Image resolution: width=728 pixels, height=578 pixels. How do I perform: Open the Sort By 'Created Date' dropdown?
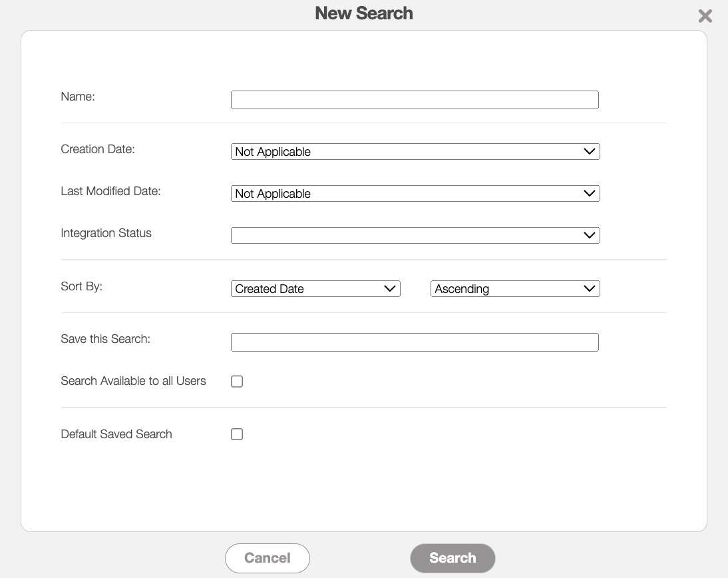[x=315, y=289]
